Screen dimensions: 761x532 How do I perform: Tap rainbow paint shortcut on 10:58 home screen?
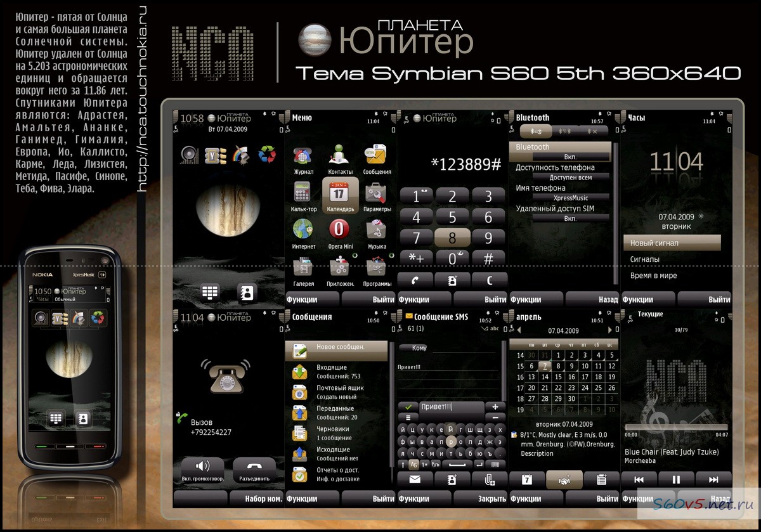[x=242, y=154]
